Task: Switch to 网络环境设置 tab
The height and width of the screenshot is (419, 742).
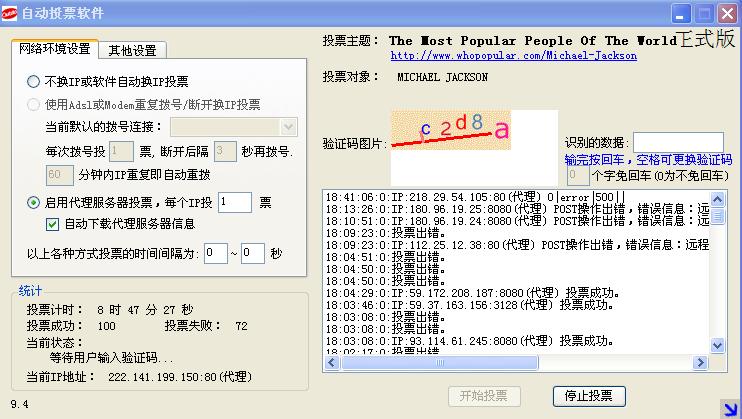Action: coord(54,49)
